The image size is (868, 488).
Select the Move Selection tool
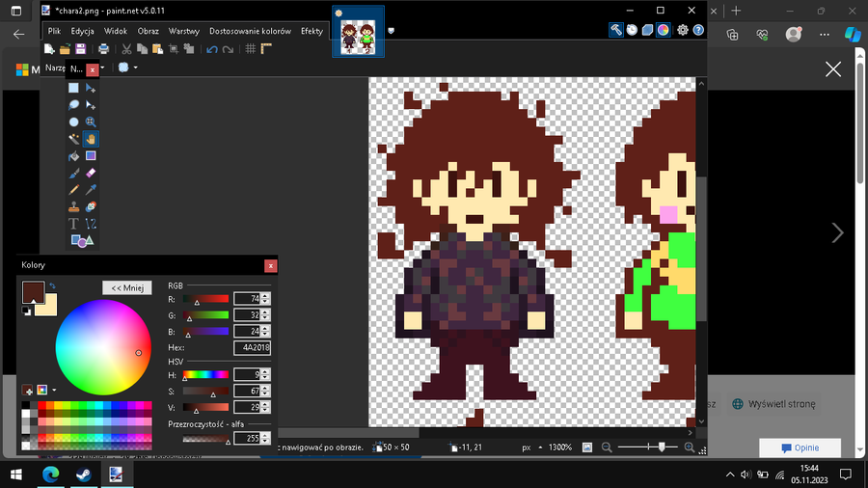(x=91, y=105)
